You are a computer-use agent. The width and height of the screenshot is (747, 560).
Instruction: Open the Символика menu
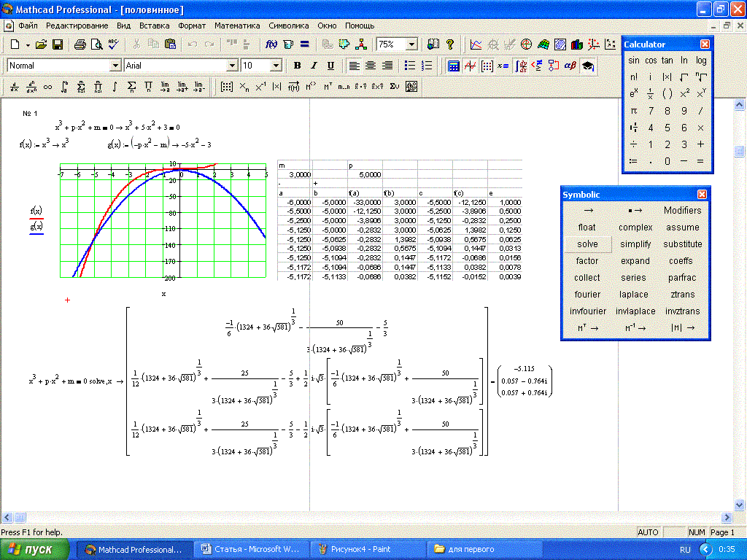[x=289, y=26]
